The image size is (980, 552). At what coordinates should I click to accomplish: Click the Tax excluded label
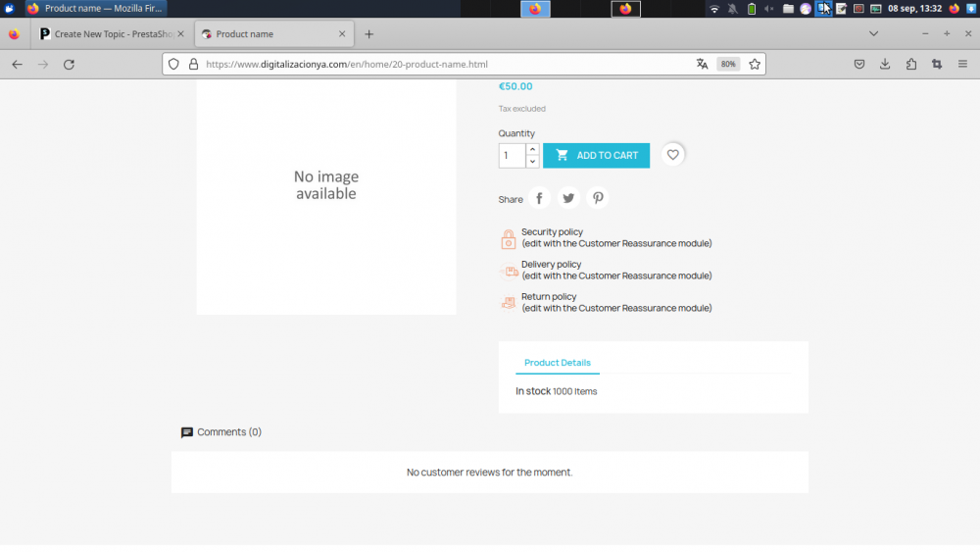(x=522, y=109)
